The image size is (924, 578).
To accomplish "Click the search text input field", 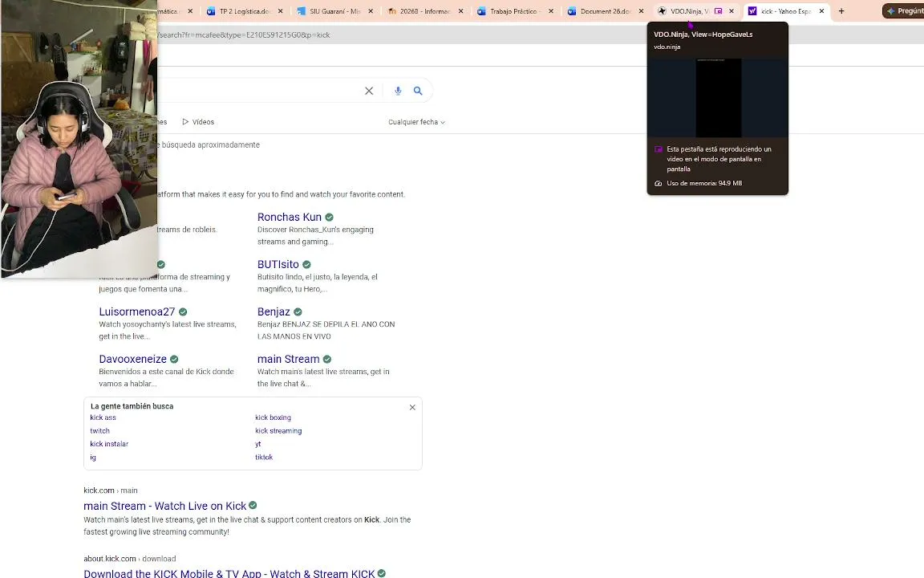I will click(x=259, y=91).
